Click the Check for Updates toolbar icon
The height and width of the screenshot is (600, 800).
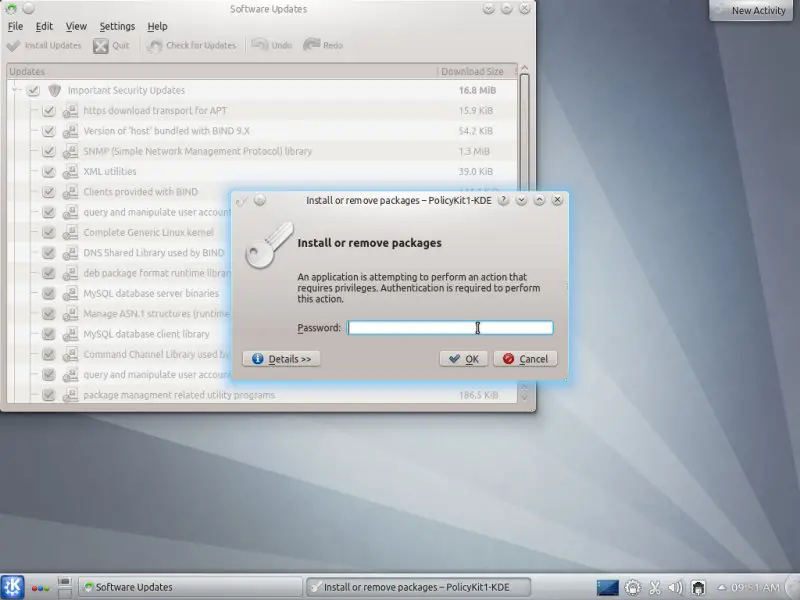pos(154,45)
